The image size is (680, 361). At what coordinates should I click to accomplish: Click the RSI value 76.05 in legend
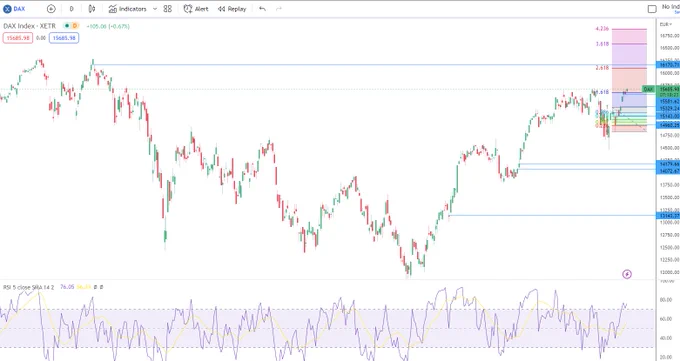pos(67,287)
